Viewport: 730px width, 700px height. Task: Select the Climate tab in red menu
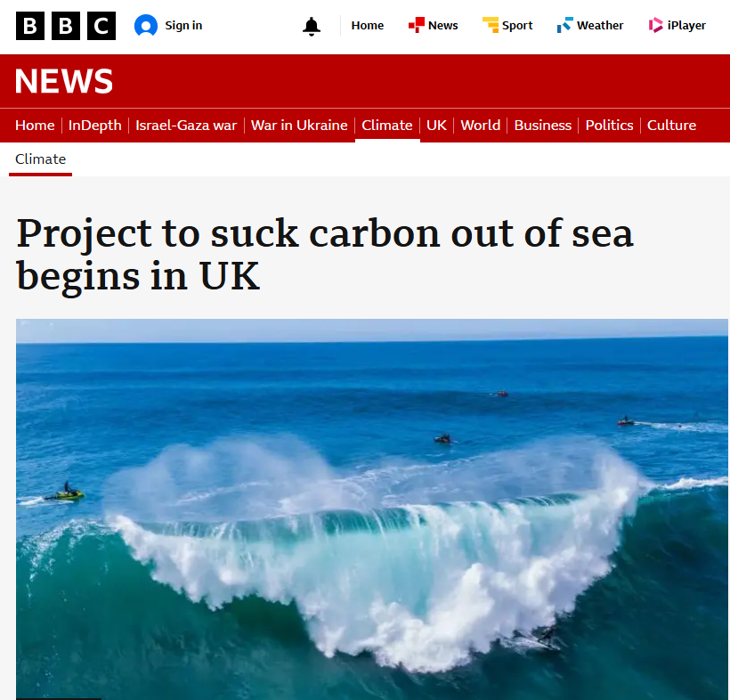pos(387,126)
